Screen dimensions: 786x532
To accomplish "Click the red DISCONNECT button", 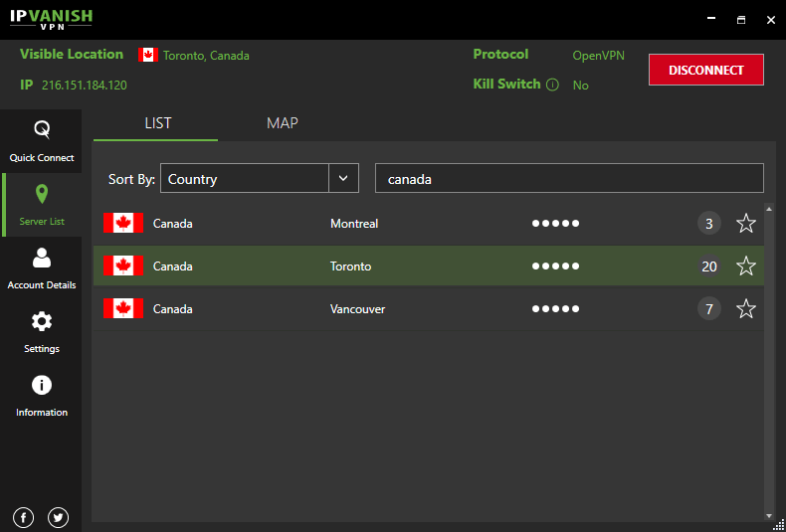I will [x=705, y=70].
